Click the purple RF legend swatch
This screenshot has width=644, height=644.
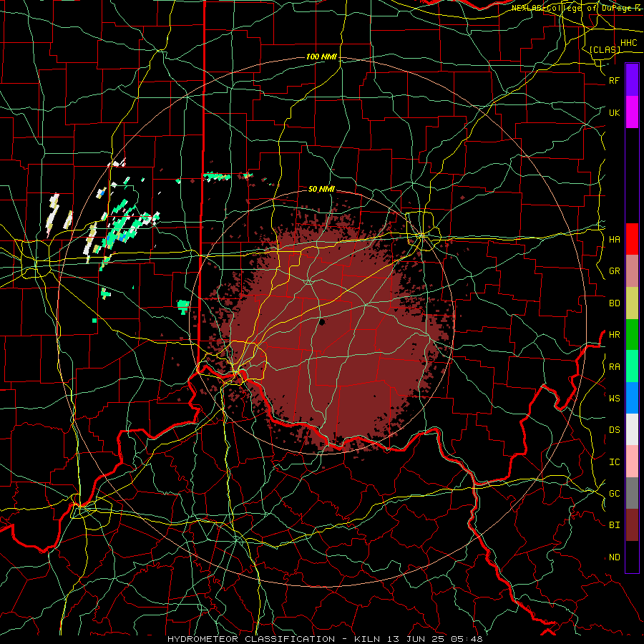coord(632,80)
